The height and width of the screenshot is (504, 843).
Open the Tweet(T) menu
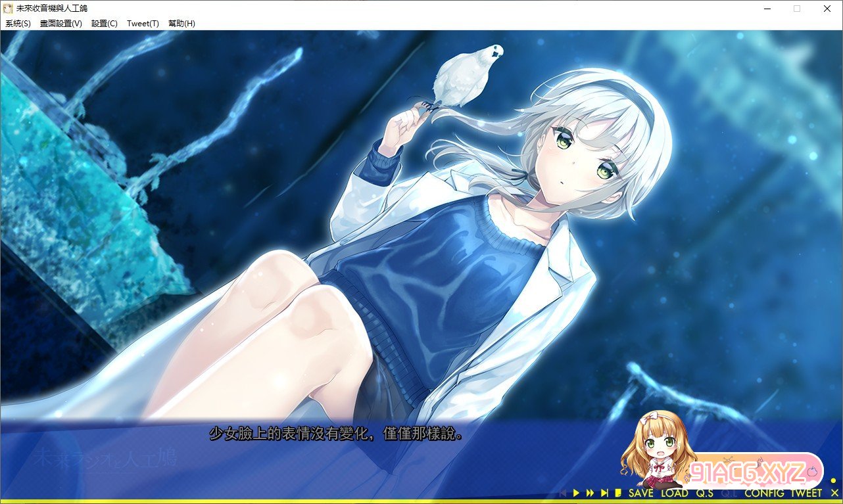143,24
